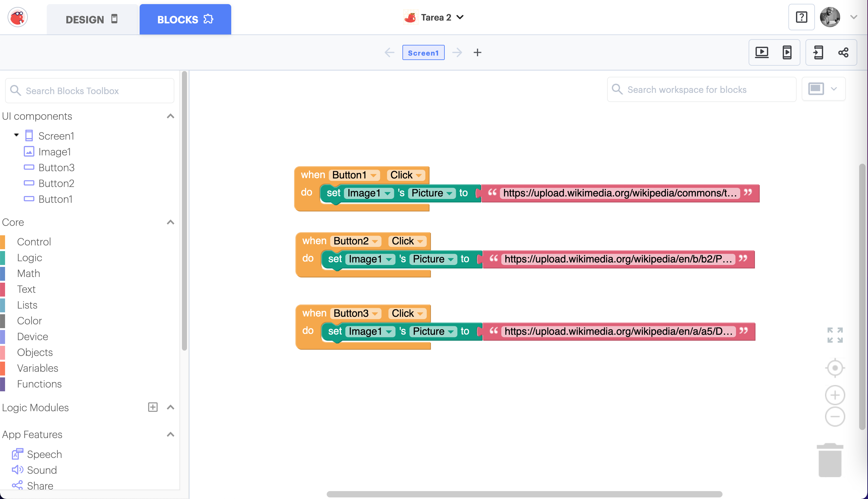Click the test on device icon
The width and height of the screenshot is (868, 499).
pos(787,52)
